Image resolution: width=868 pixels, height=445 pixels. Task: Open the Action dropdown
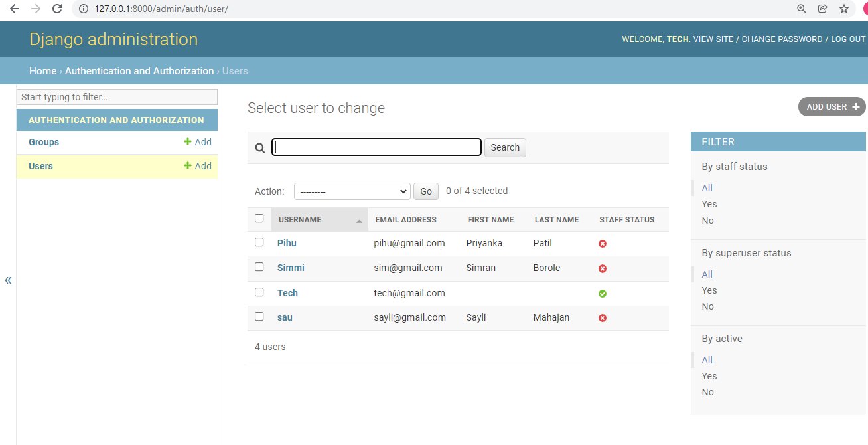(x=352, y=191)
